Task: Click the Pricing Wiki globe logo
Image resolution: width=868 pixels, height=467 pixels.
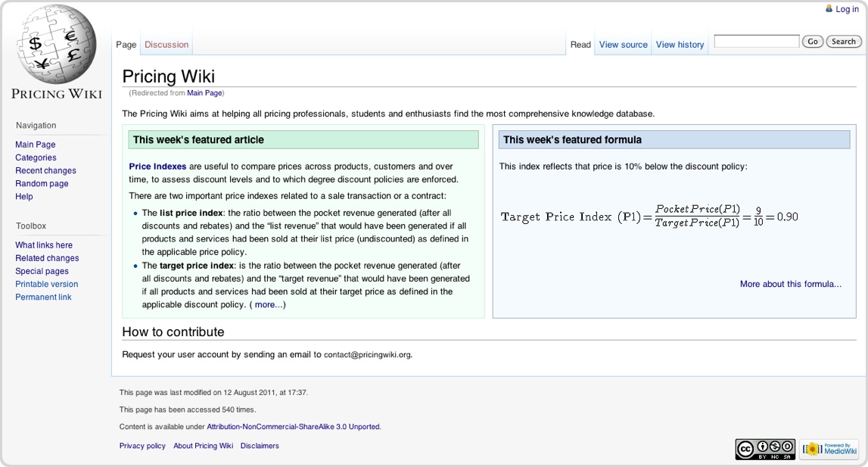Action: coord(57,45)
